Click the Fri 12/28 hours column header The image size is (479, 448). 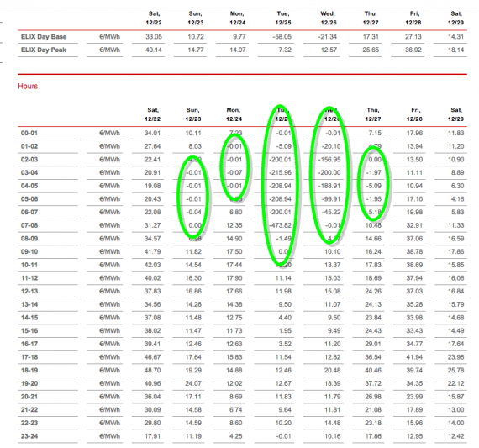pyautogui.click(x=414, y=114)
